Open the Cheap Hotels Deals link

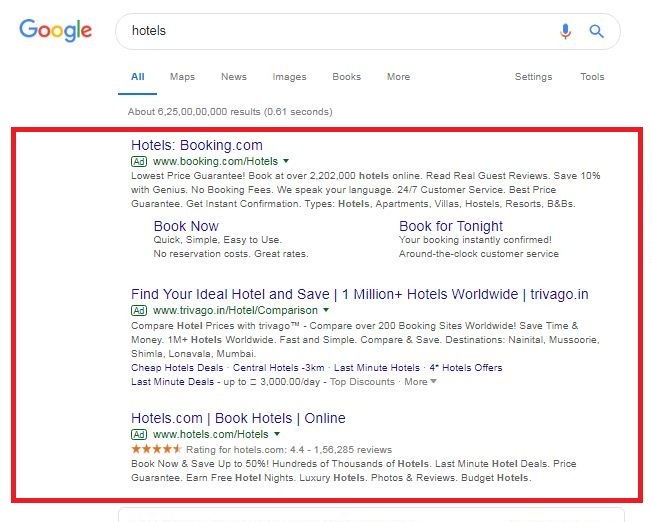[x=177, y=368]
